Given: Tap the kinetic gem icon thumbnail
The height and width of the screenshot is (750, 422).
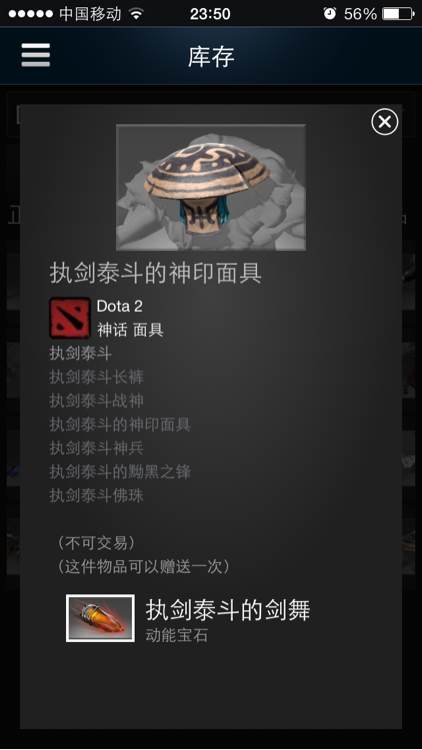Looking at the screenshot, I should point(100,618).
